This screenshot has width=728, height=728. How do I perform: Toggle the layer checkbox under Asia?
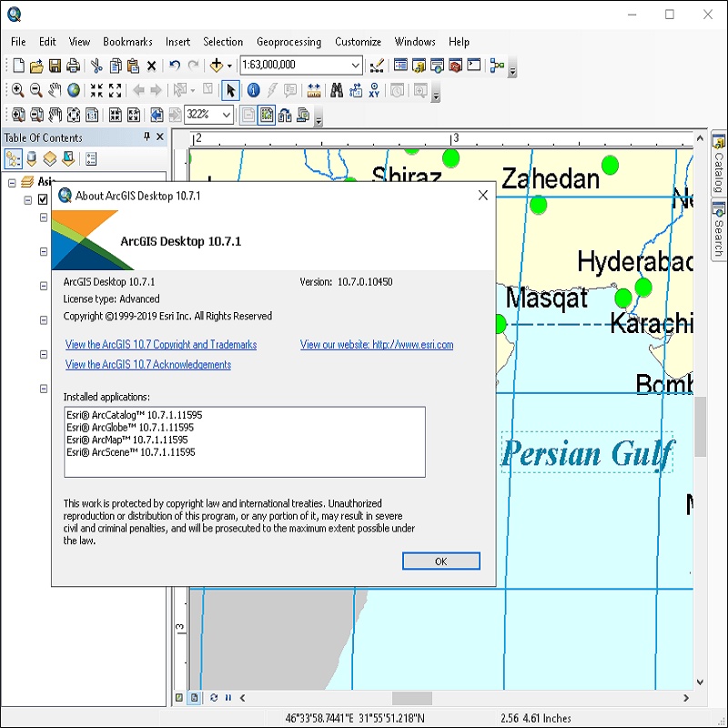pyautogui.click(x=43, y=200)
